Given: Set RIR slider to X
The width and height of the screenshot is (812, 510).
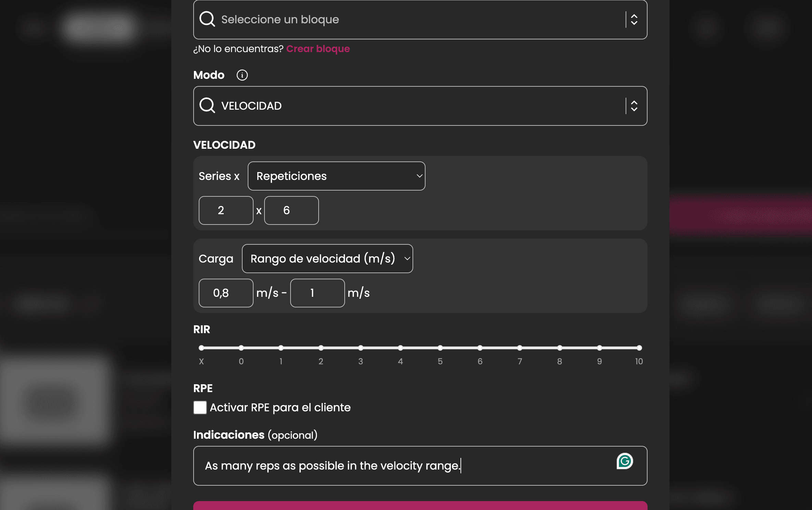Looking at the screenshot, I should [x=201, y=348].
